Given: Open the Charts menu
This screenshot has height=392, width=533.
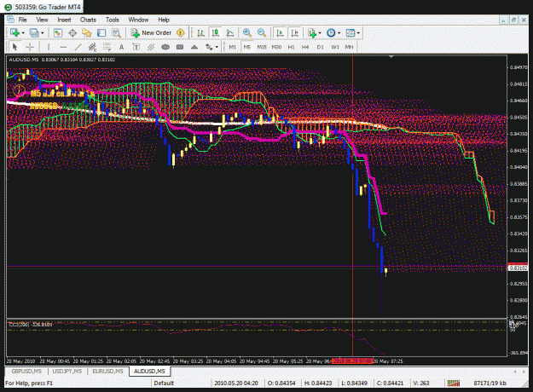Looking at the screenshot, I should pyautogui.click(x=88, y=20).
